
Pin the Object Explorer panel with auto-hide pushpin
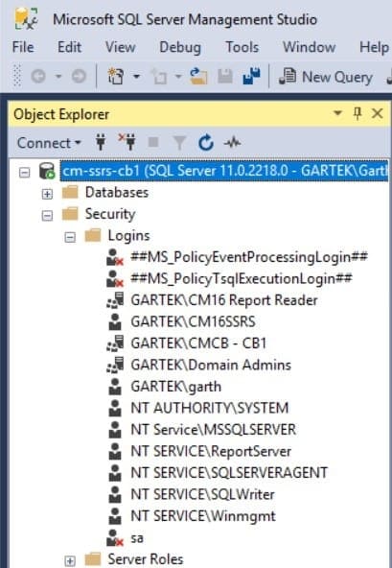click(x=357, y=114)
